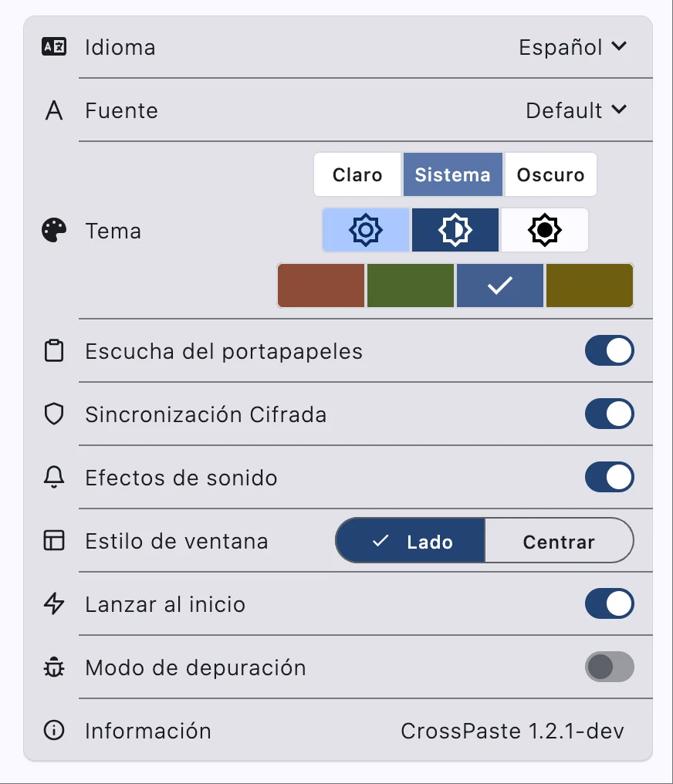
Task: Choose Centrar window style
Action: pyautogui.click(x=560, y=541)
